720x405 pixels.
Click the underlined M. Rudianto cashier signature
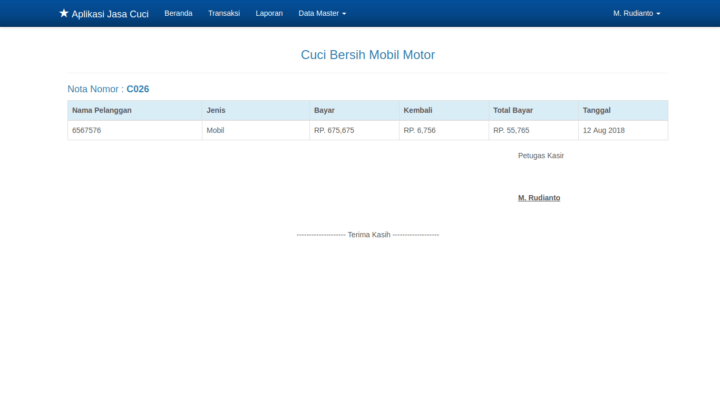point(539,198)
